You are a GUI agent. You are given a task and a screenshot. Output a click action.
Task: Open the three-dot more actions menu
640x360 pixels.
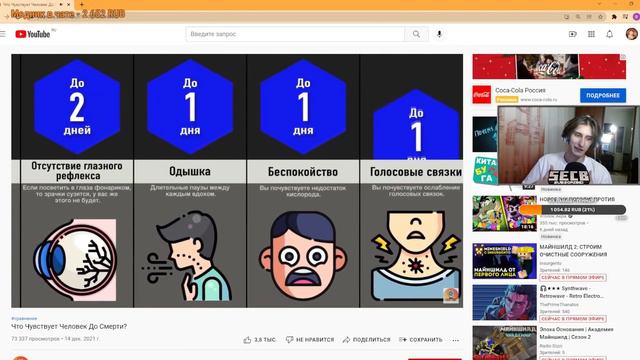pos(456,340)
